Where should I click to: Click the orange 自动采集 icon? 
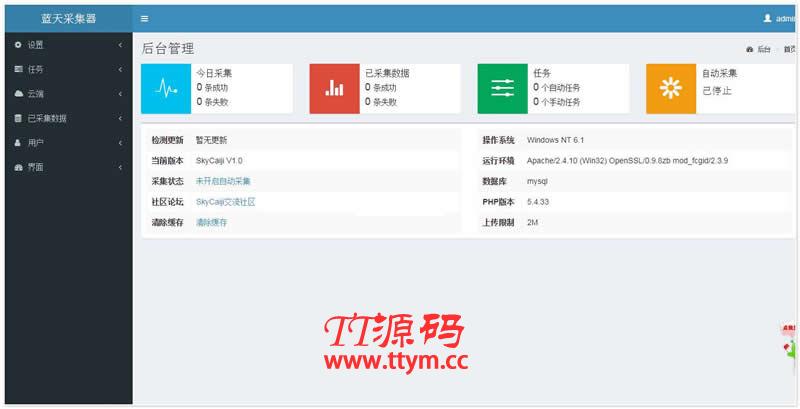click(671, 89)
